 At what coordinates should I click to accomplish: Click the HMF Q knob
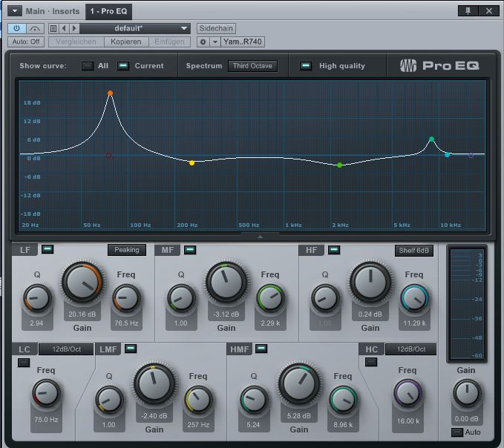pos(254,400)
